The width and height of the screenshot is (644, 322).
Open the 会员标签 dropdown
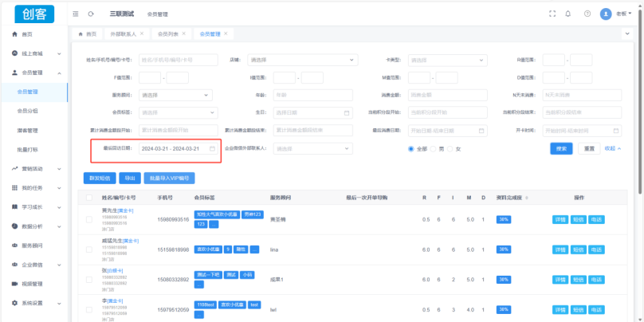pyautogui.click(x=179, y=112)
